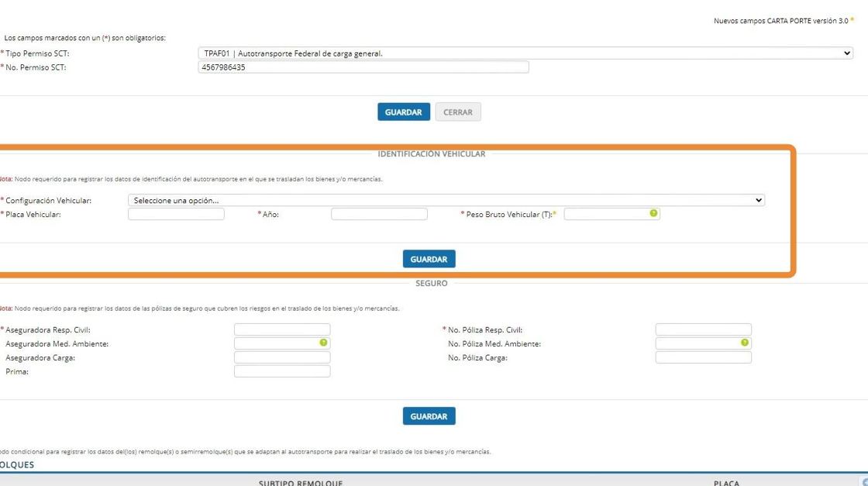Focus the Peso Bruto Vehicular field
This screenshot has height=486, width=868.
611,214
